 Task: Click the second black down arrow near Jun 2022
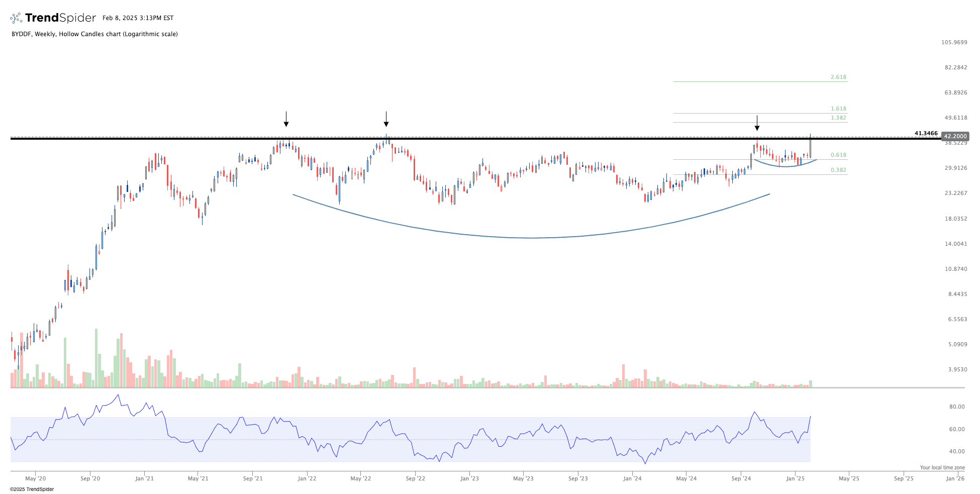click(386, 120)
